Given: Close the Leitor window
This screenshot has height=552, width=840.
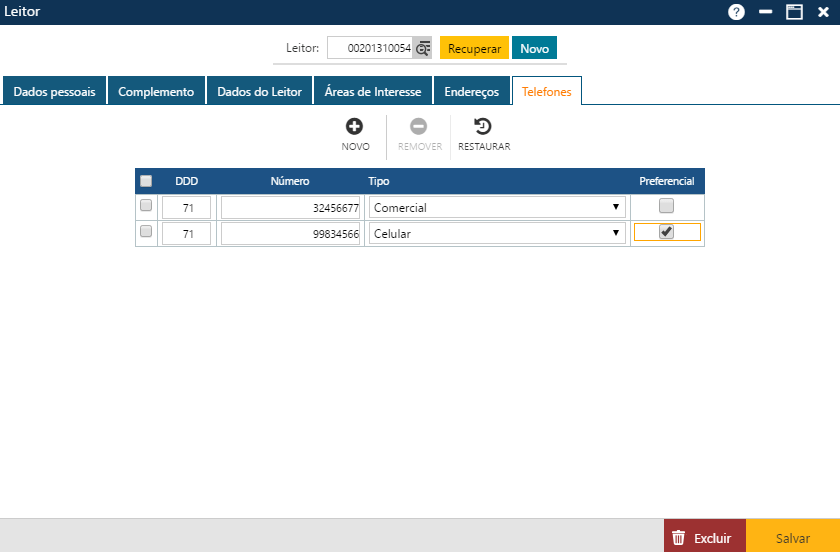Looking at the screenshot, I should tap(823, 12).
